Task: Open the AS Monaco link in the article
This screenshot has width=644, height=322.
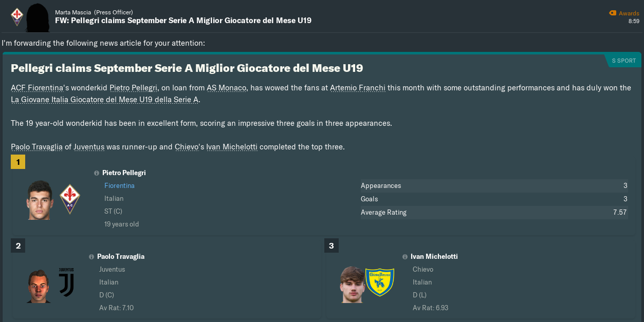Action: tap(226, 88)
